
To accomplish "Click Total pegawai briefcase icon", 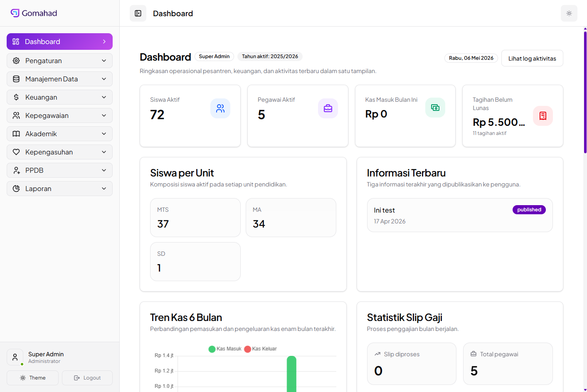I will pos(474,354).
